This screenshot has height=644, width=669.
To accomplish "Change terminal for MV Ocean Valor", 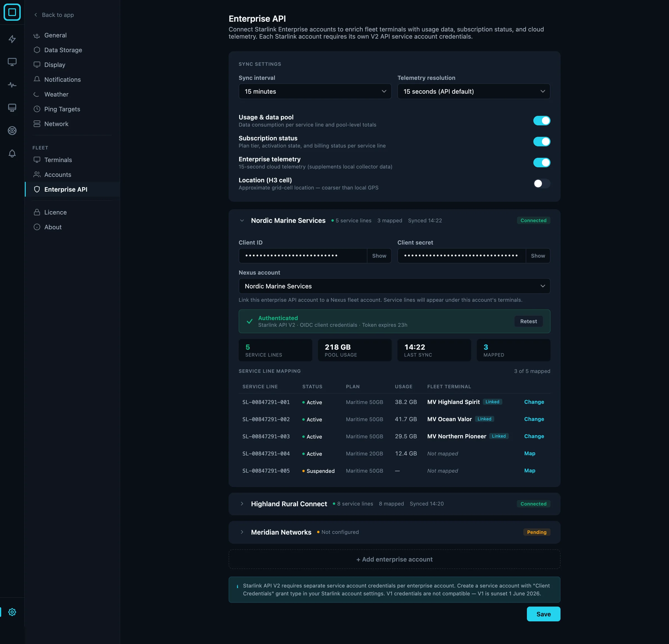I will pos(534,419).
